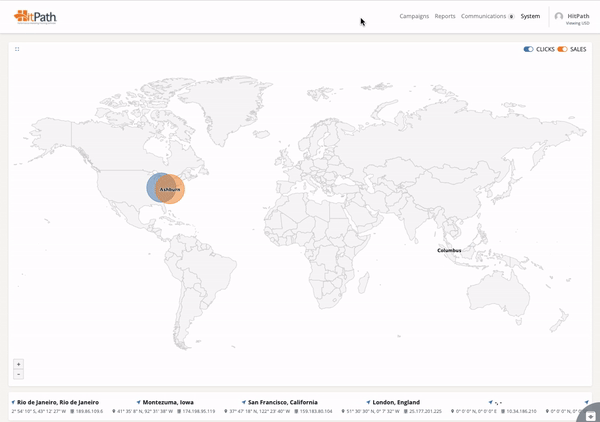Open the Reports menu
The image size is (600, 422).
pos(445,16)
